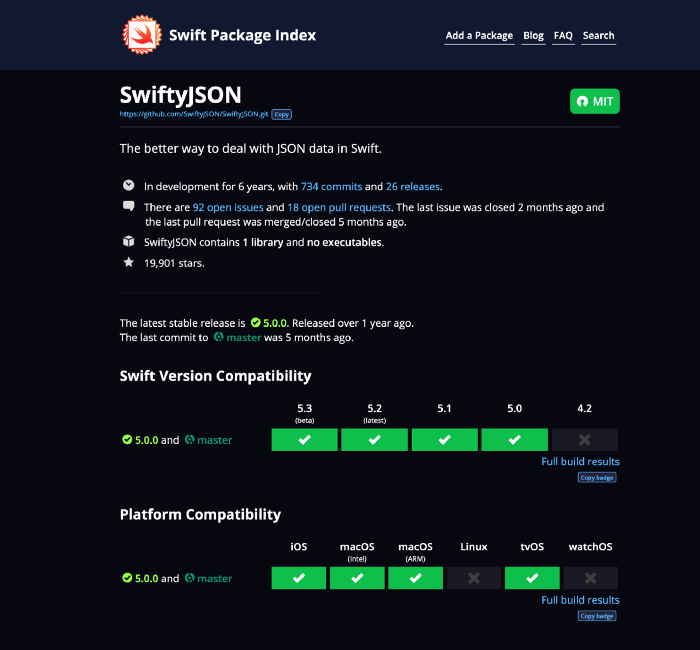Open the 92 open issues link
The height and width of the screenshot is (650, 700).
[228, 207]
